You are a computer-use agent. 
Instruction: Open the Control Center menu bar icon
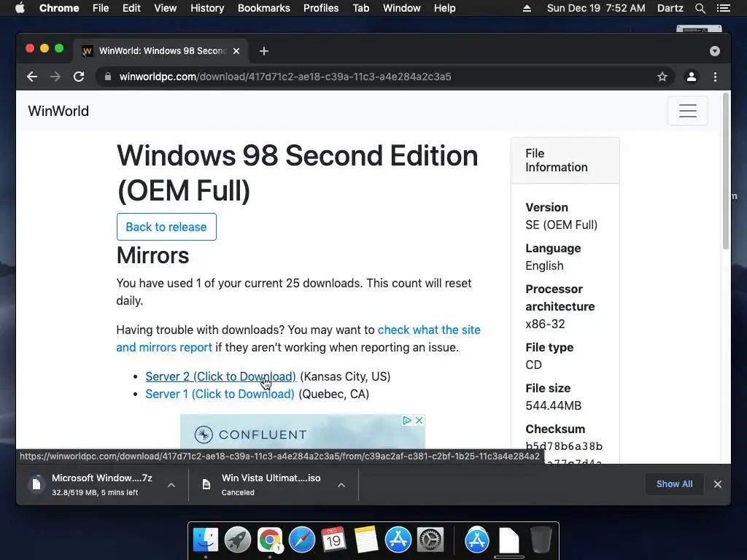click(723, 8)
